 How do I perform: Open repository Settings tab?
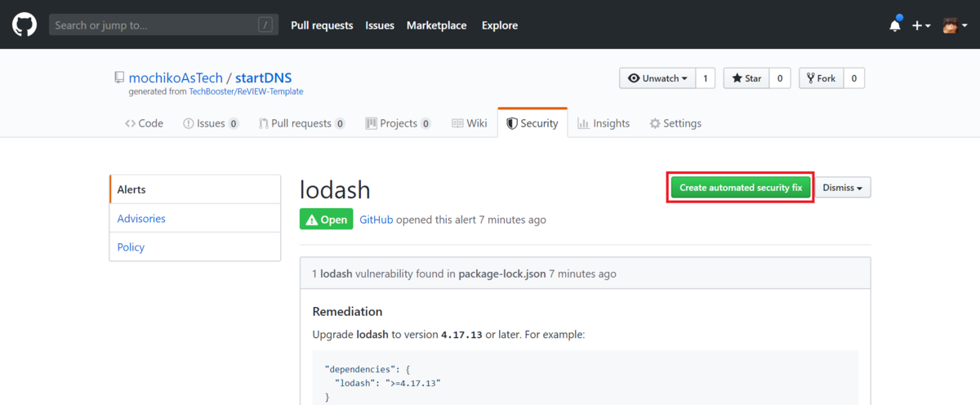click(x=675, y=123)
